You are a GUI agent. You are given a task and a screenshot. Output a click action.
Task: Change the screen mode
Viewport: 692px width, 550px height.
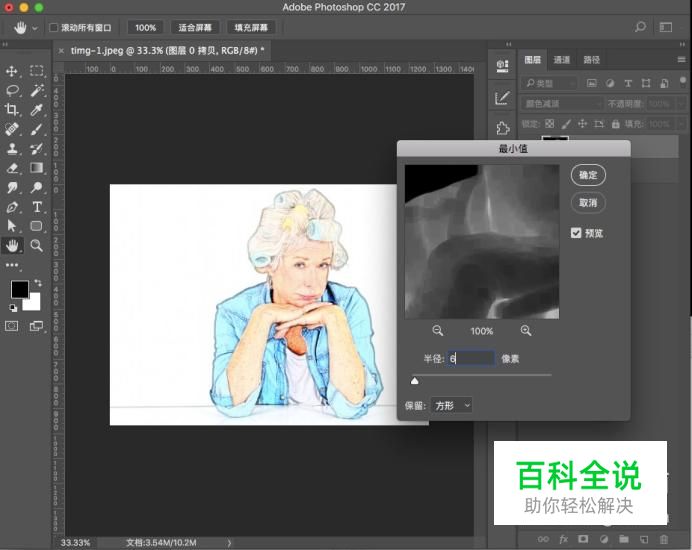[x=37, y=326]
